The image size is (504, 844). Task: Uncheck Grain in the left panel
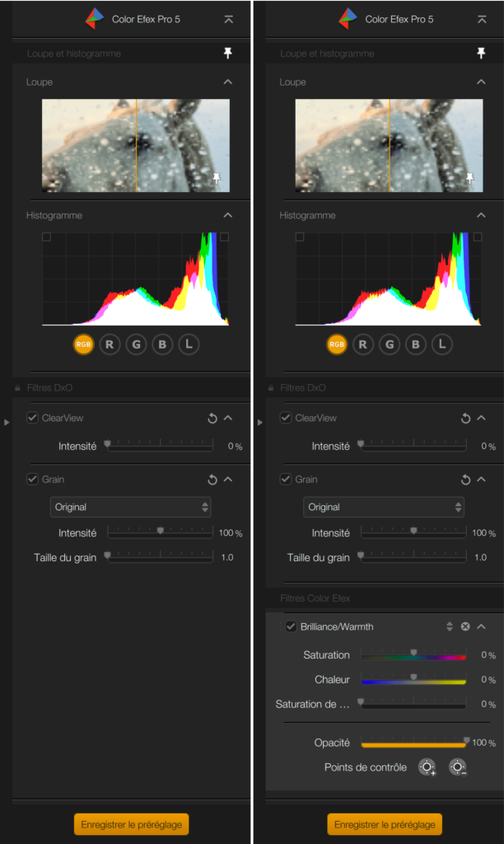click(32, 479)
